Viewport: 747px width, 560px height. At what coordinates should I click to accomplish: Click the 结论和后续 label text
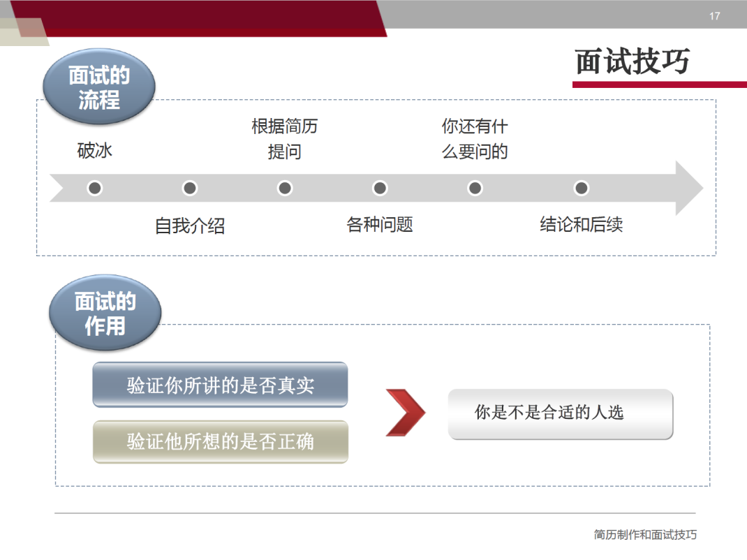[x=581, y=225]
